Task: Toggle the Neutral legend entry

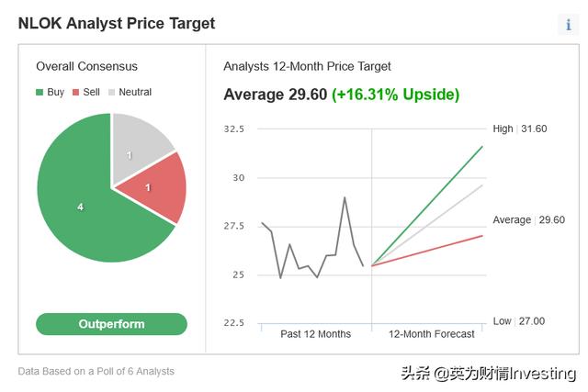Action: (130, 92)
